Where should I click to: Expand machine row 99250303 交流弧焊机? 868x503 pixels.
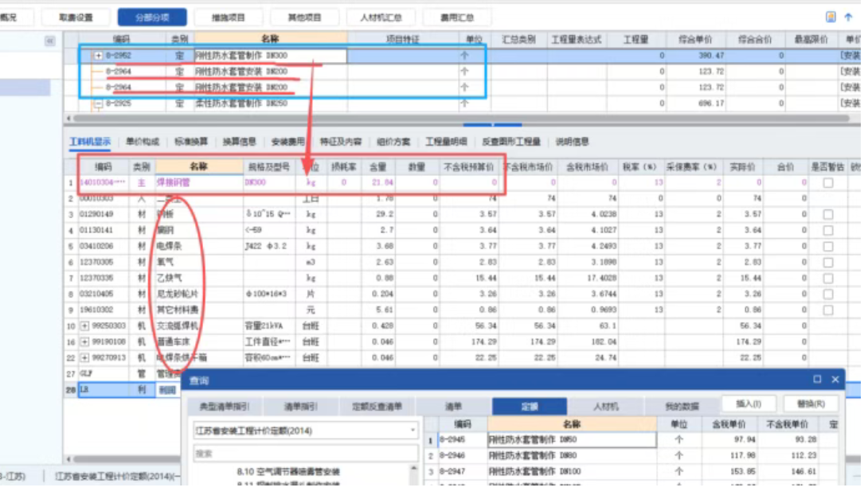tap(84, 326)
